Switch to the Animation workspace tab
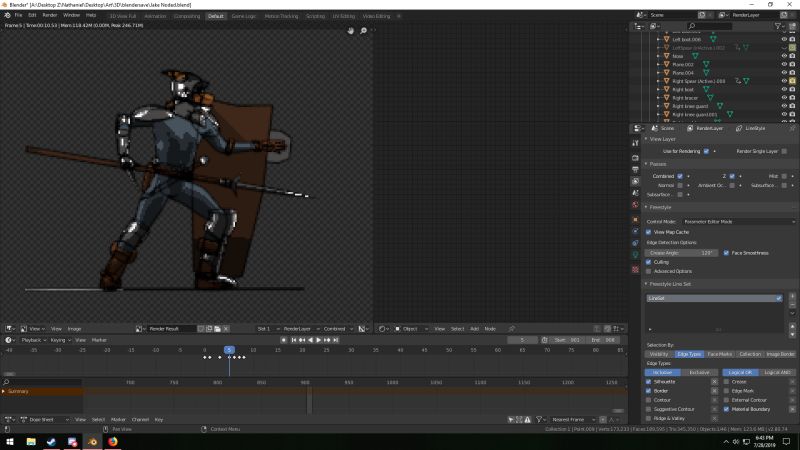800x450 pixels. 155,16
